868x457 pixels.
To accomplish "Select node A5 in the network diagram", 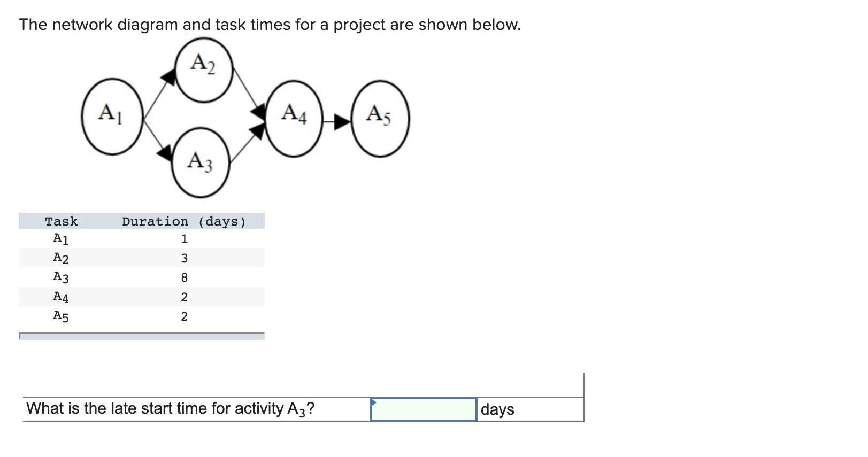I will 380,119.
